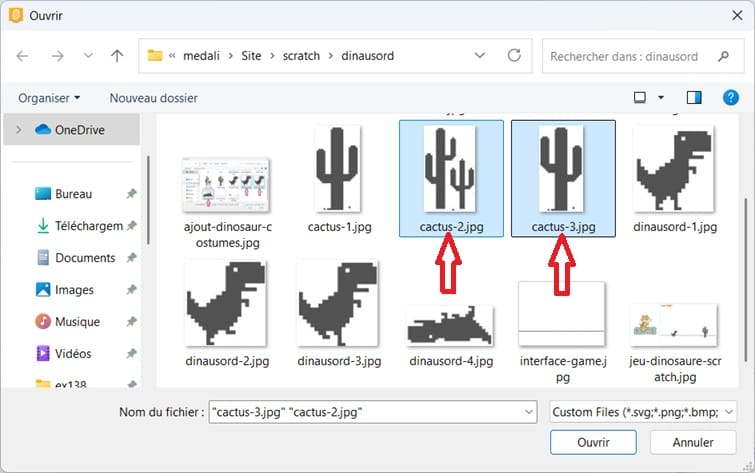Open the Custom Files type dropdown

point(643,412)
